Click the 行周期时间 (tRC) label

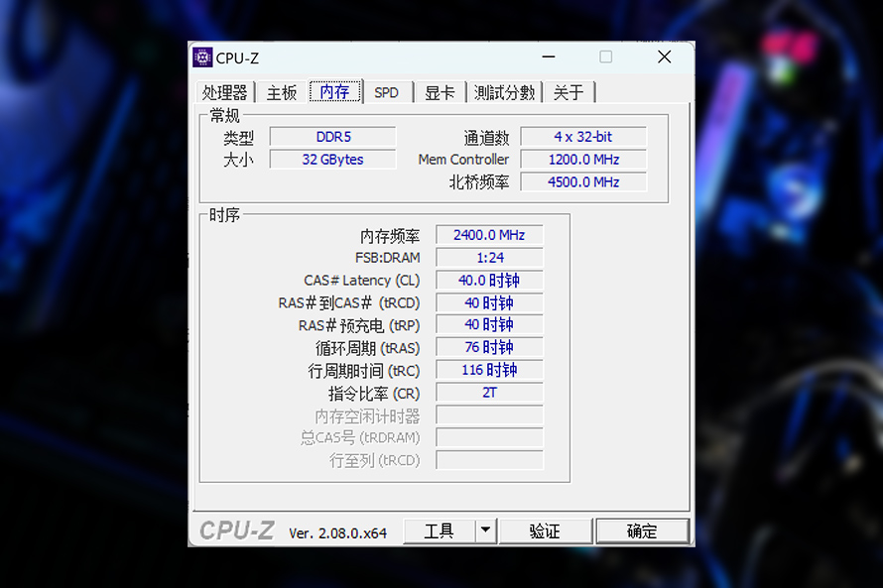tap(364, 371)
